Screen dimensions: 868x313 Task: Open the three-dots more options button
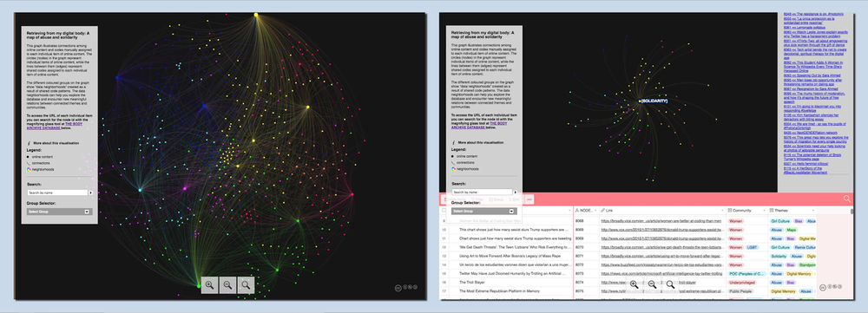coord(529,199)
